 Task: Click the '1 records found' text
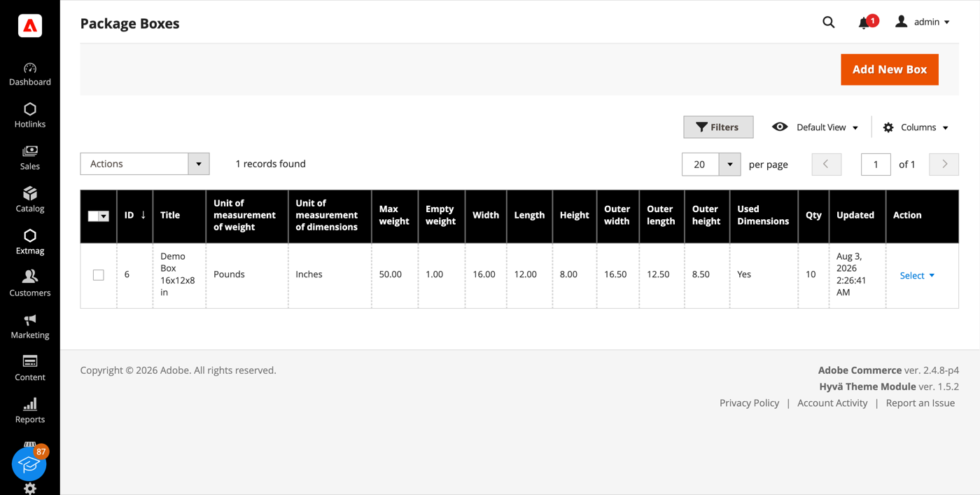270,164
